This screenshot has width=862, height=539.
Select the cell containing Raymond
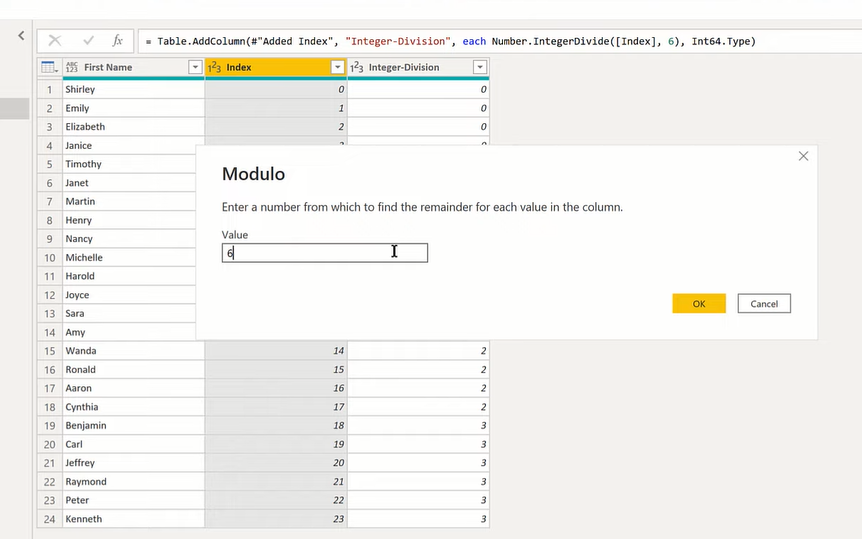(x=134, y=481)
